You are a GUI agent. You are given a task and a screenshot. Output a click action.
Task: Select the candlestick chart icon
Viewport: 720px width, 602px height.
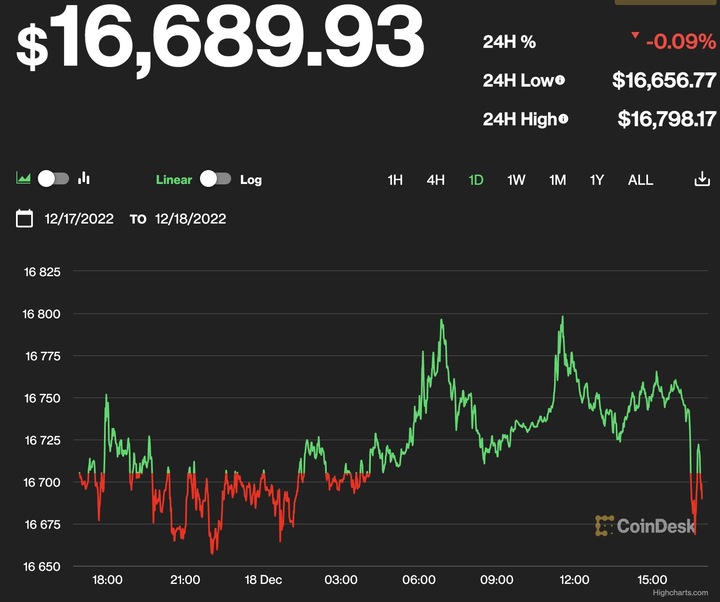click(x=84, y=178)
